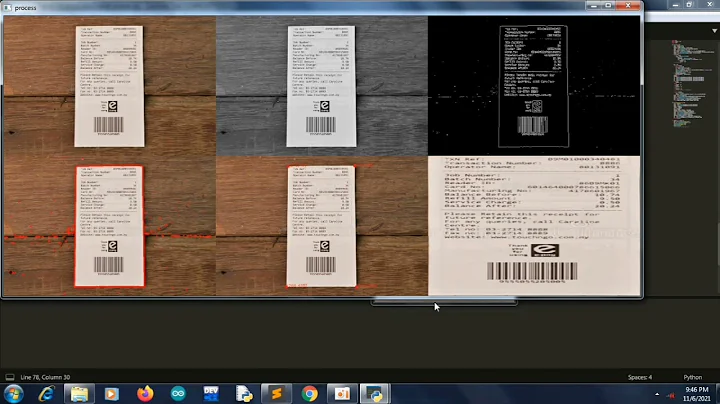
Task: Click the Line 78, Column 30 status text
Action: pos(45,377)
